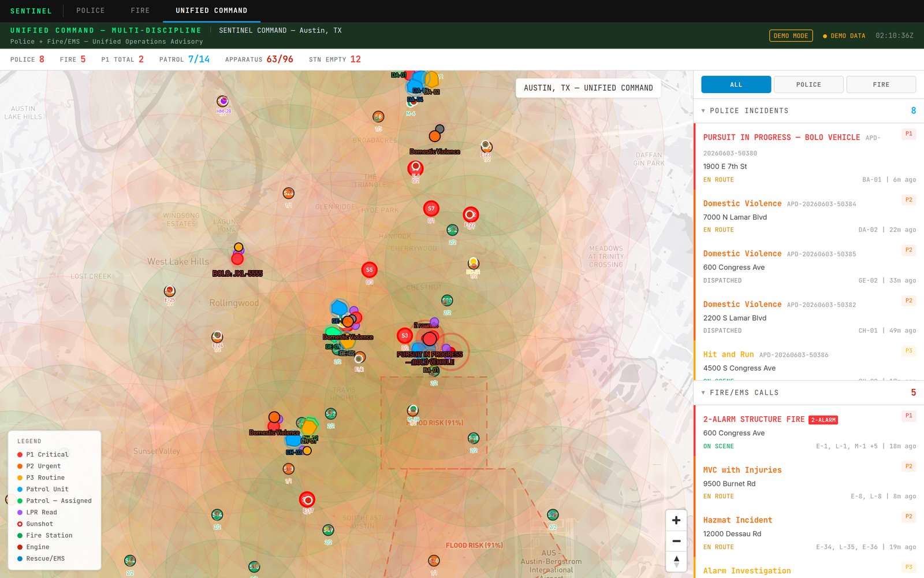Click the red 2-ALARM badge
924x578 pixels.
(824, 420)
